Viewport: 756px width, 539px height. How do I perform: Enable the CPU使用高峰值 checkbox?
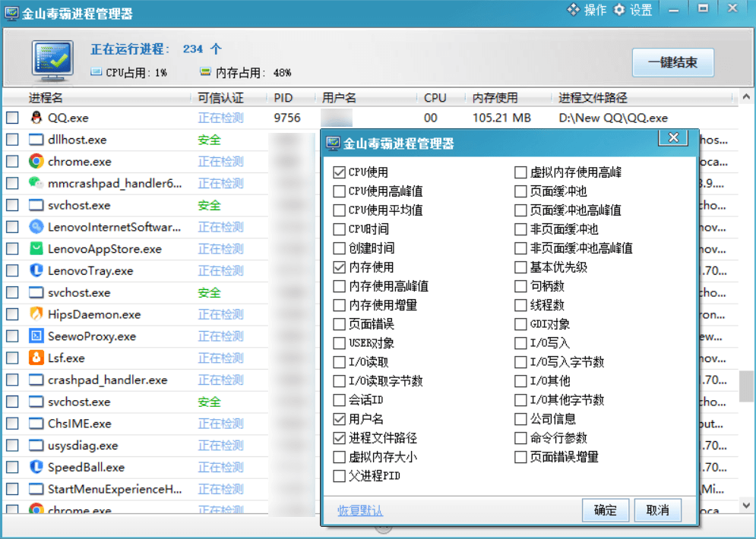click(340, 191)
